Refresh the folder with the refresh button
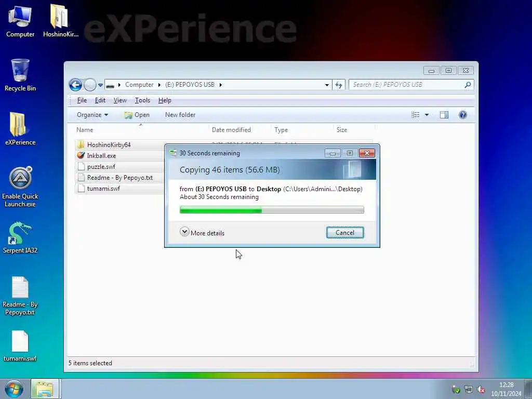Viewport: 532px width, 399px height. pyautogui.click(x=339, y=85)
